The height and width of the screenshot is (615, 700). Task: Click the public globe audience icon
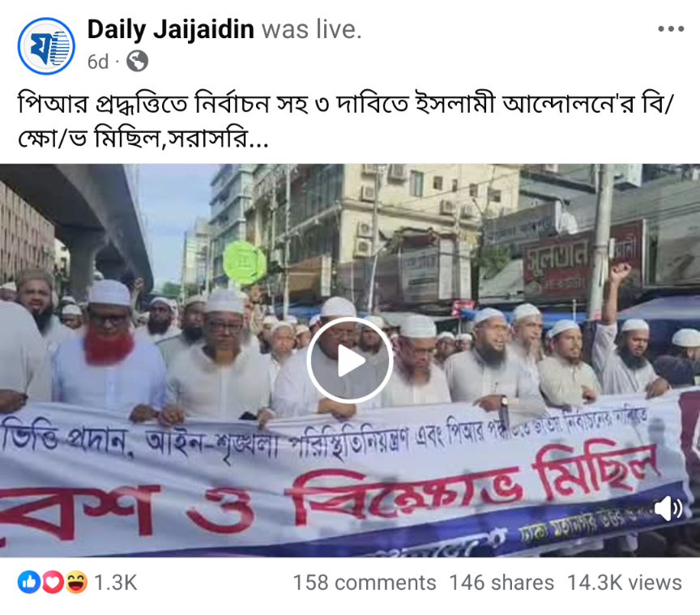(x=137, y=62)
